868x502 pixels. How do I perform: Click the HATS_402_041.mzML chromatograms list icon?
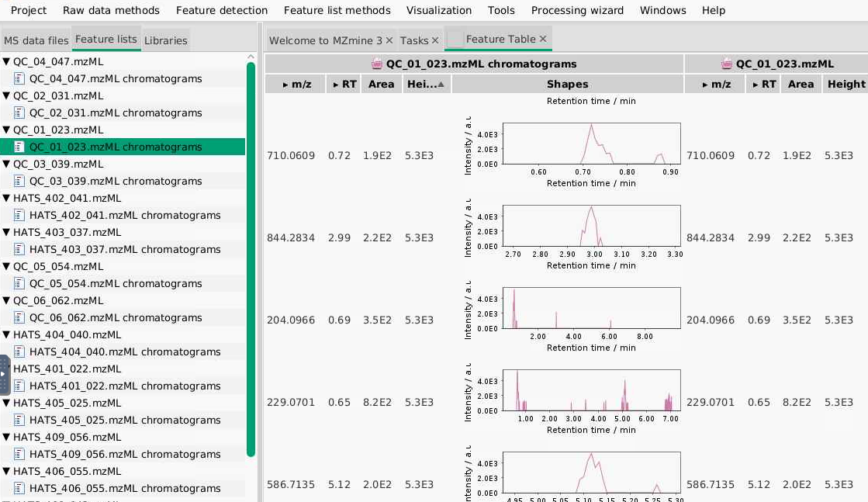click(x=19, y=215)
